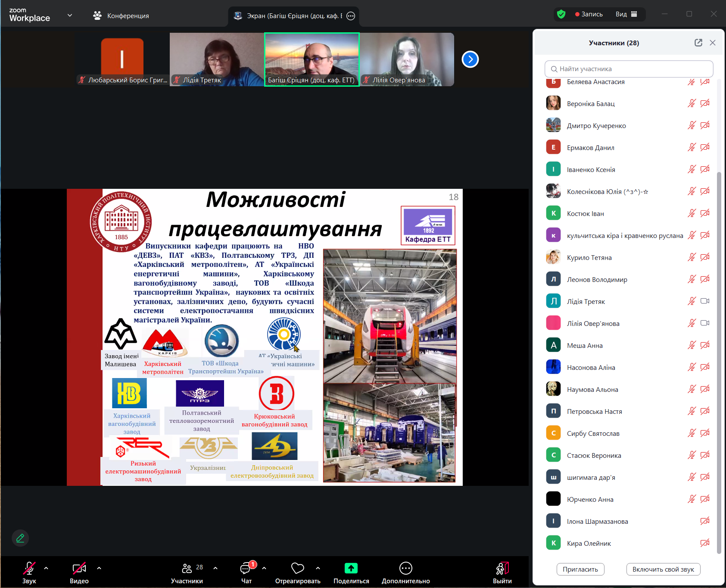The height and width of the screenshot is (588, 726).
Task: Click muted mic icon for Костюк Іван
Action: tap(692, 213)
